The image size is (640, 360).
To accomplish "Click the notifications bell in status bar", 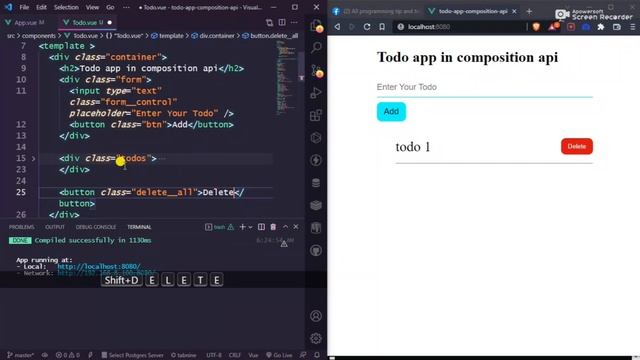I will click(317, 355).
